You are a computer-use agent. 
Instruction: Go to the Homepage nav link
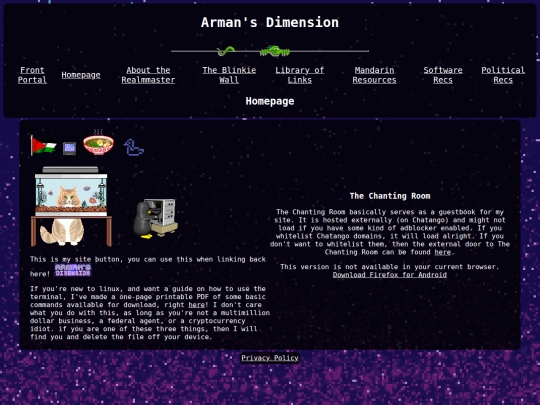tap(81, 75)
